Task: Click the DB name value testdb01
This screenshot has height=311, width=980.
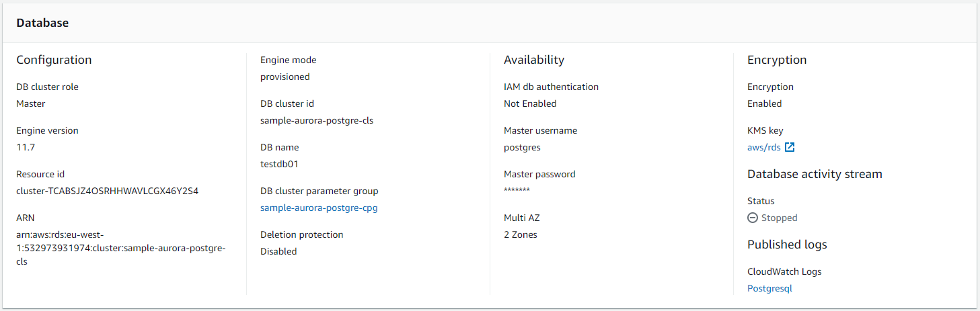Action: coord(279,164)
